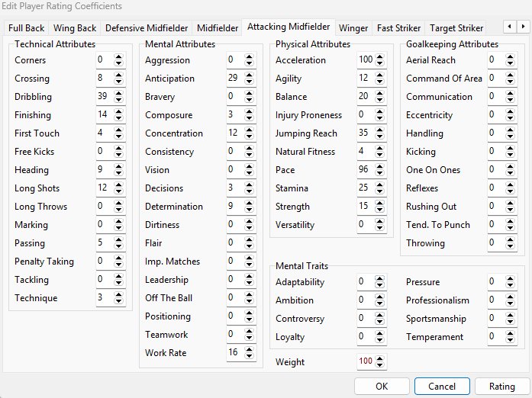Switch to the Winger tab
This screenshot has height=398, width=532.
click(353, 28)
